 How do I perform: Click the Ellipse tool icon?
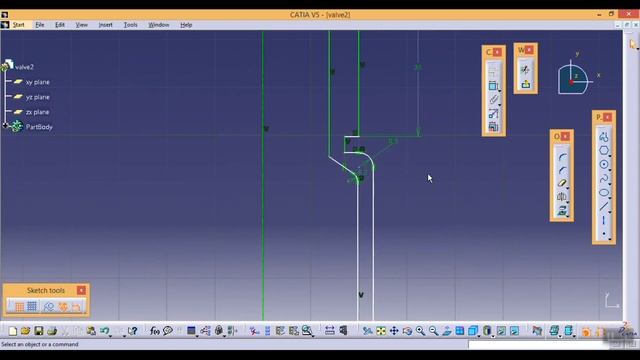click(604, 192)
